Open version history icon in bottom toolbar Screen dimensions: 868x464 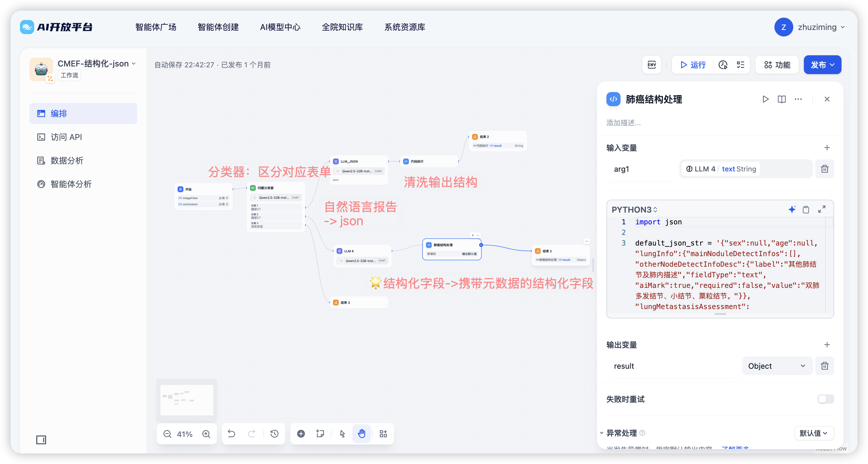274,434
